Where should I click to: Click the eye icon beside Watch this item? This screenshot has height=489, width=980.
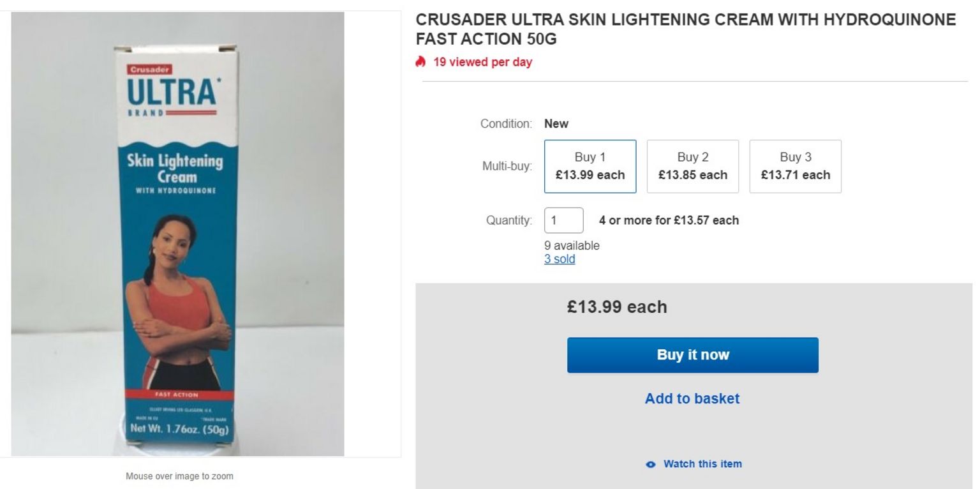click(x=650, y=464)
